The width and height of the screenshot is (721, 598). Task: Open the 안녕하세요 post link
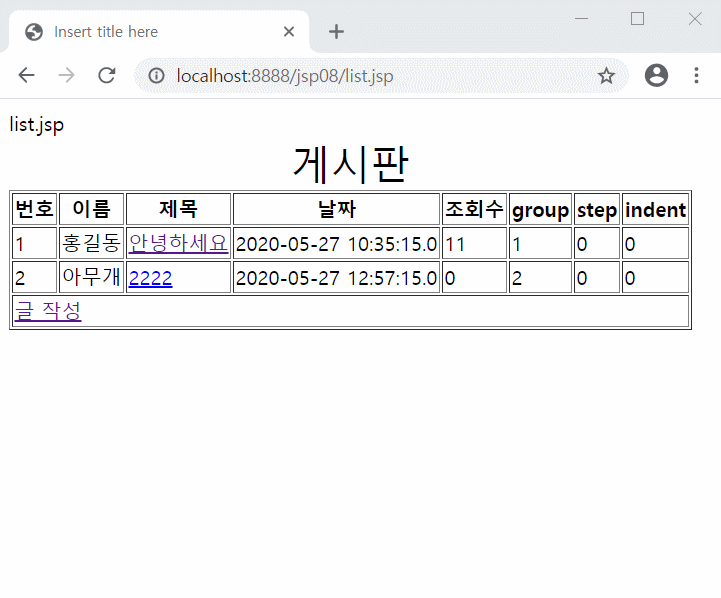178,243
